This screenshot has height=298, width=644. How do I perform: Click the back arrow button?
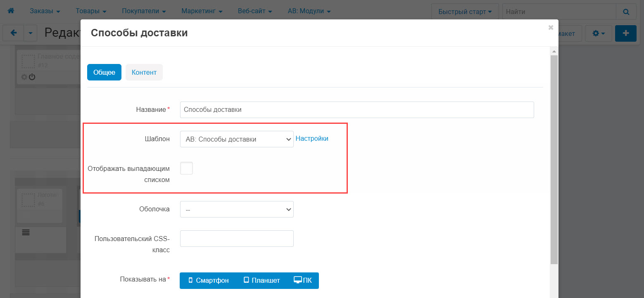point(13,33)
